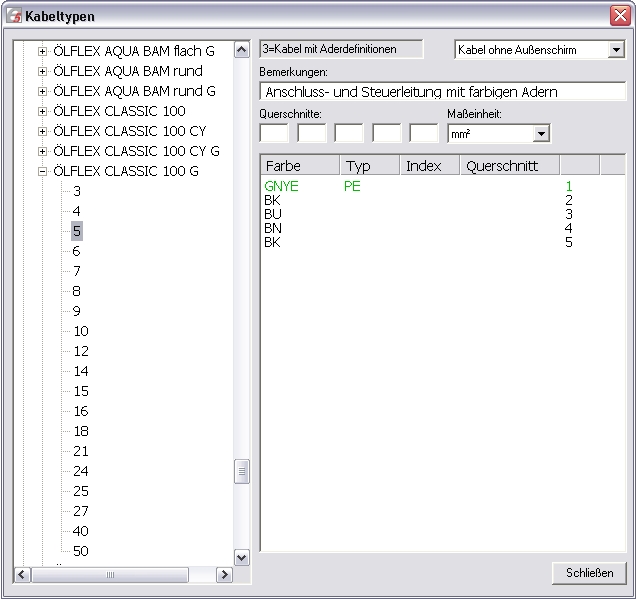Select tree item 50

81,551
